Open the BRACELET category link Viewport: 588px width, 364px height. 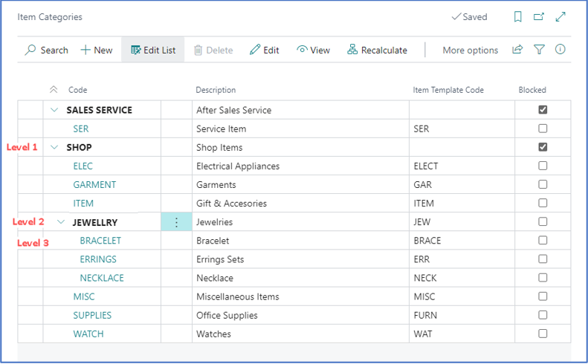point(100,241)
